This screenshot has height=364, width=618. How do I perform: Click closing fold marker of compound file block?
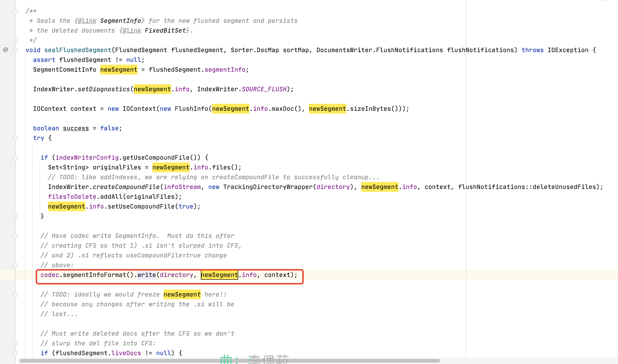[x=15, y=216]
